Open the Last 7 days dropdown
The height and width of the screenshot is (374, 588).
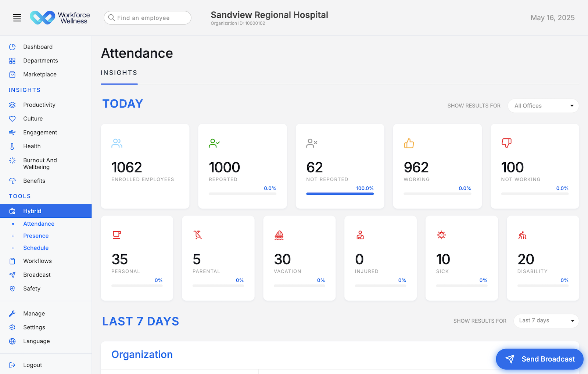click(x=546, y=320)
